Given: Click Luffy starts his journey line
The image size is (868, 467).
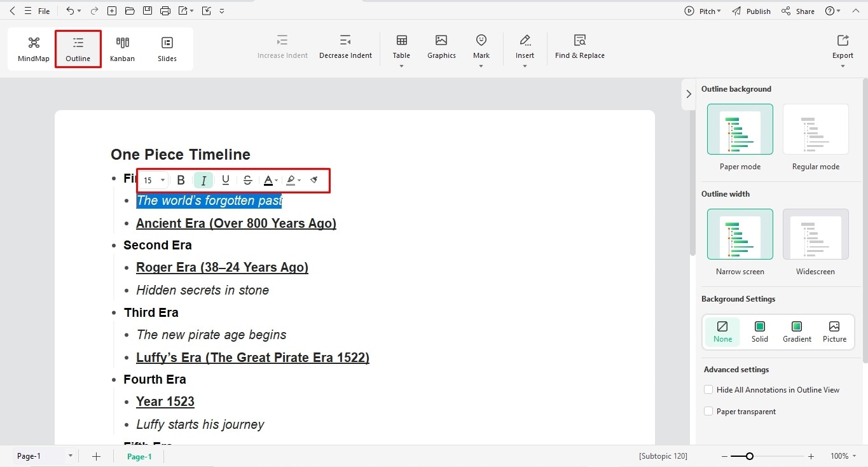Looking at the screenshot, I should [200, 424].
